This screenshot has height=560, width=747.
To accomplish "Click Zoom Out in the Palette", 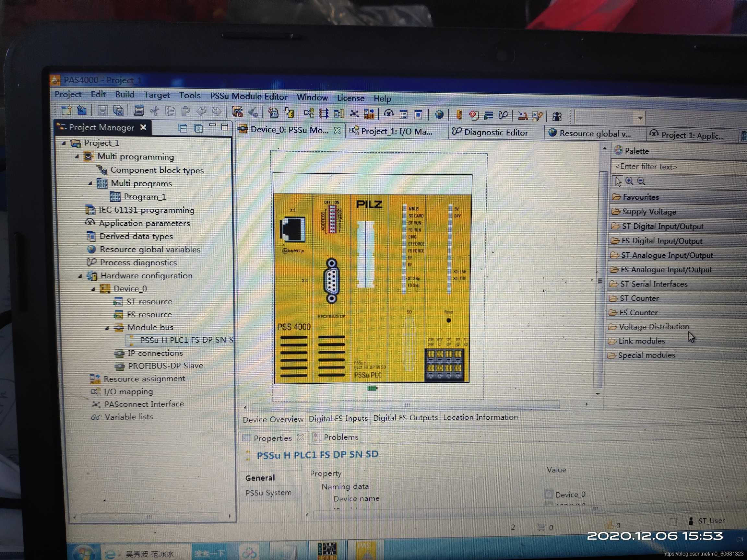I will coord(641,181).
